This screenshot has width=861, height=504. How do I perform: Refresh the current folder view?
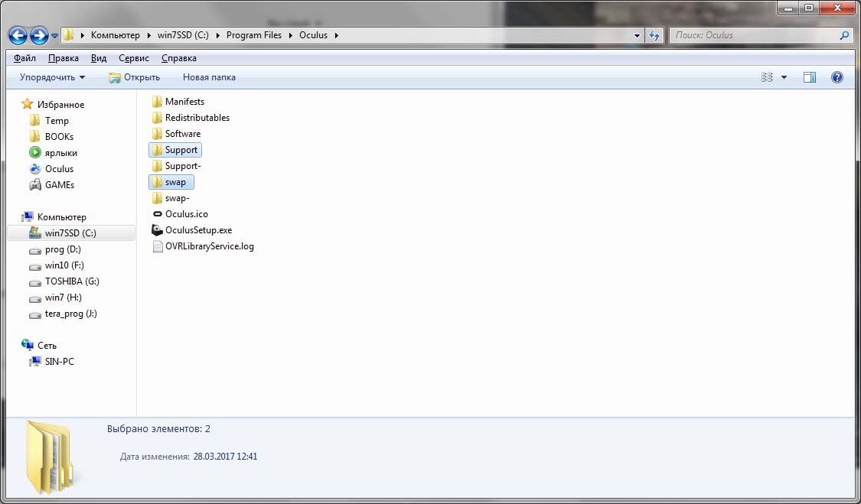point(654,36)
